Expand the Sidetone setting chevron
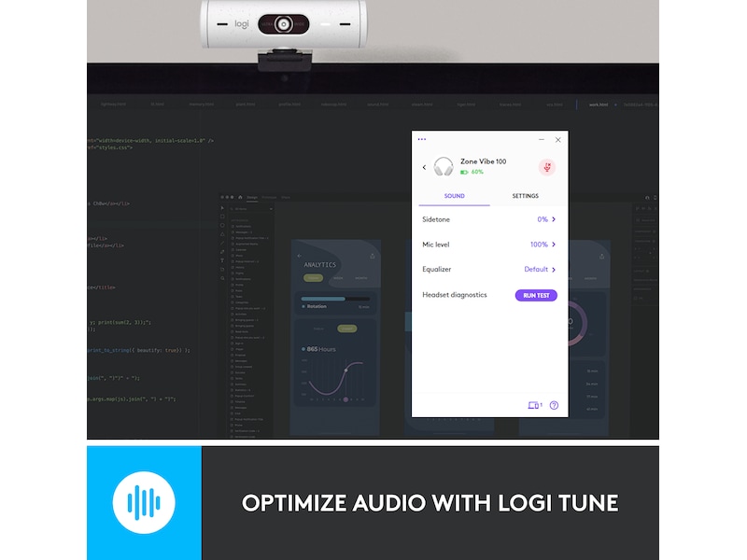This screenshot has height=560, width=747. coord(554,219)
